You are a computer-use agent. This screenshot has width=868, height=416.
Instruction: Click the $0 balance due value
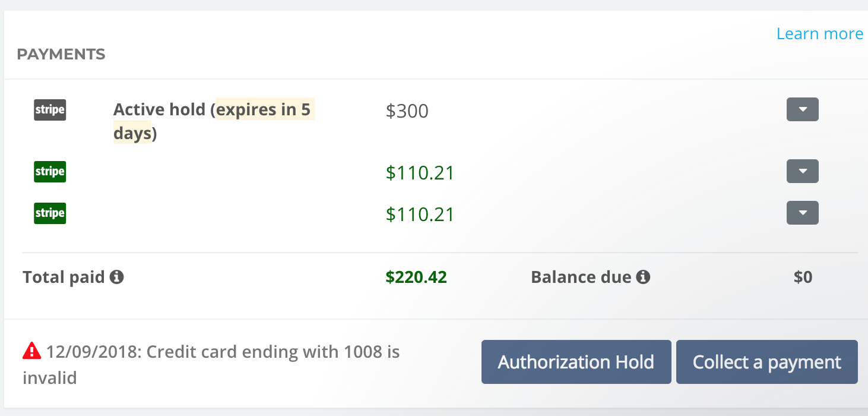(x=803, y=277)
